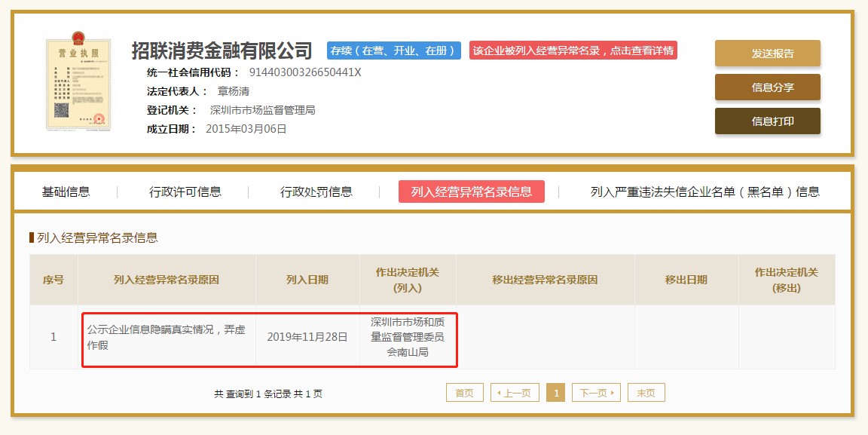Click the 下一页 pagination button
868x435 pixels.
(x=596, y=393)
